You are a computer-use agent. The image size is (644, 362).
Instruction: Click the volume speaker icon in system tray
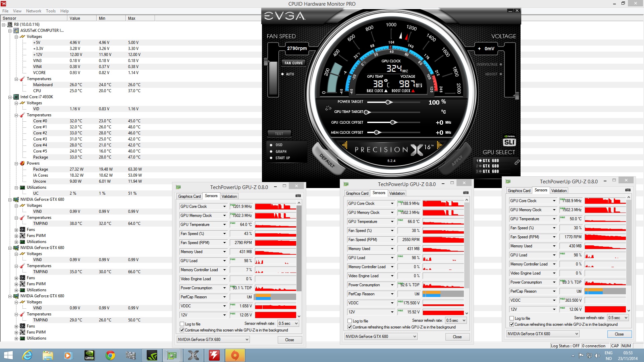(597, 355)
